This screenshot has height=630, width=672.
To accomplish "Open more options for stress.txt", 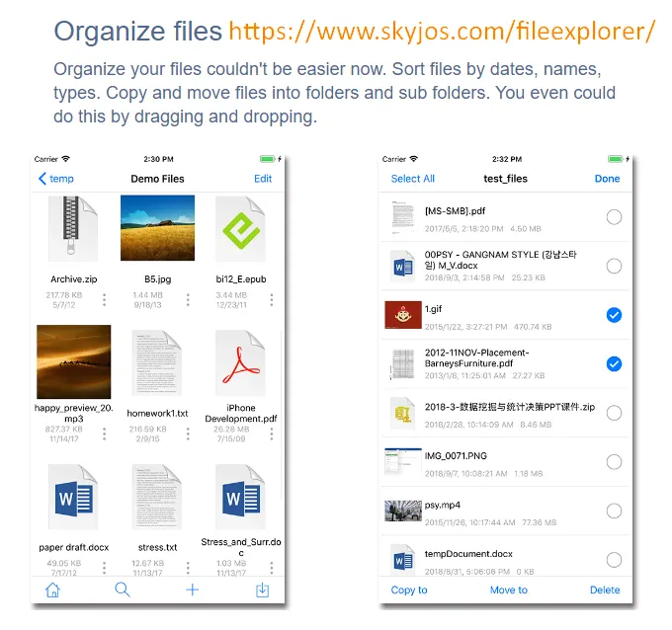I will coord(188,568).
